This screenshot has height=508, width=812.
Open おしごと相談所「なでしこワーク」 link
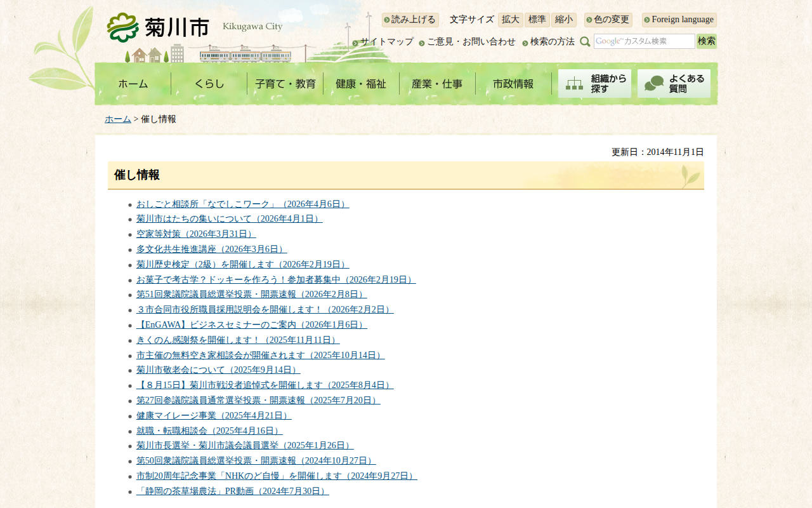tap(242, 204)
